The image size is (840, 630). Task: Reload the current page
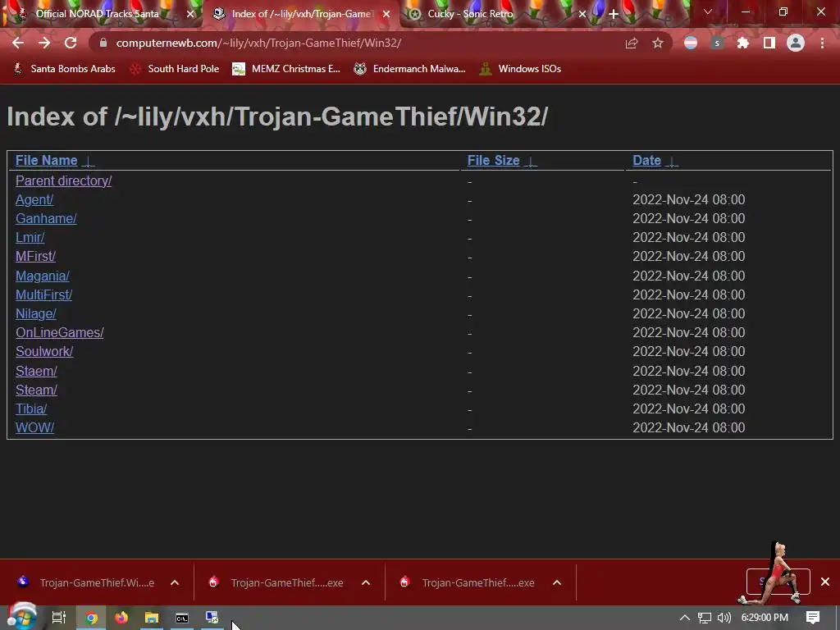[71, 43]
